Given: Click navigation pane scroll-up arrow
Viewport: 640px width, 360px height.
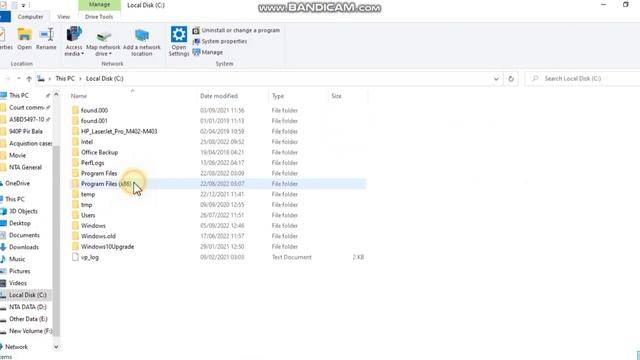Looking at the screenshot, I should [56, 95].
